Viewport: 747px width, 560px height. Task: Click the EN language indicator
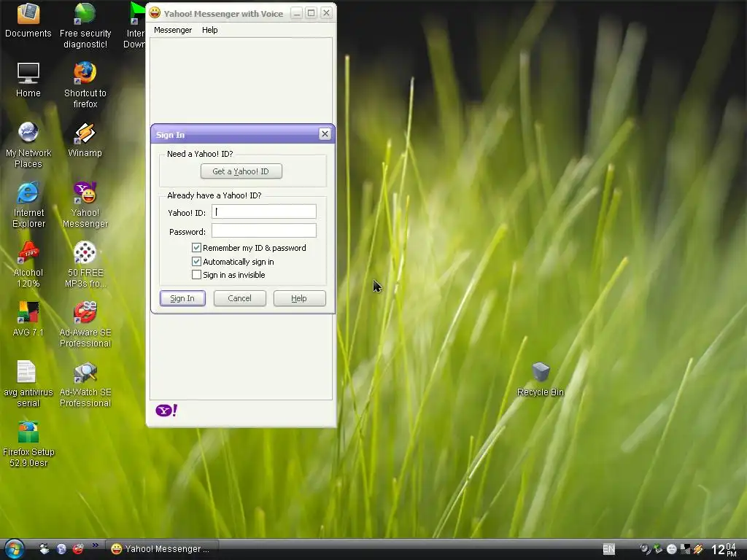[x=609, y=549]
